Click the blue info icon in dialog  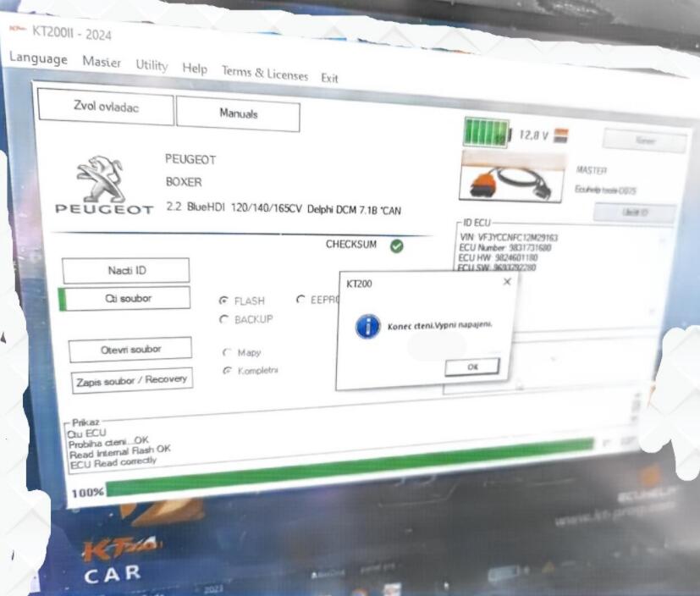click(x=368, y=326)
